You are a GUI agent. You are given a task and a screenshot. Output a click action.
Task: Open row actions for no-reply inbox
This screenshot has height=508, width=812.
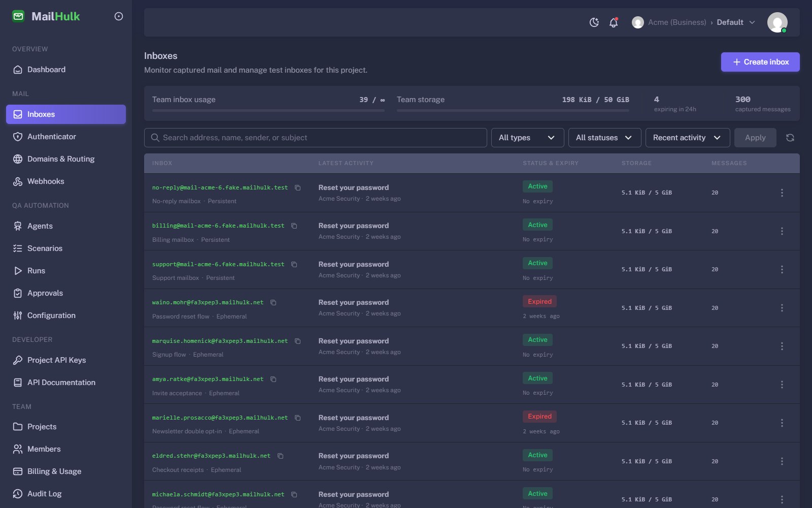pos(782,193)
